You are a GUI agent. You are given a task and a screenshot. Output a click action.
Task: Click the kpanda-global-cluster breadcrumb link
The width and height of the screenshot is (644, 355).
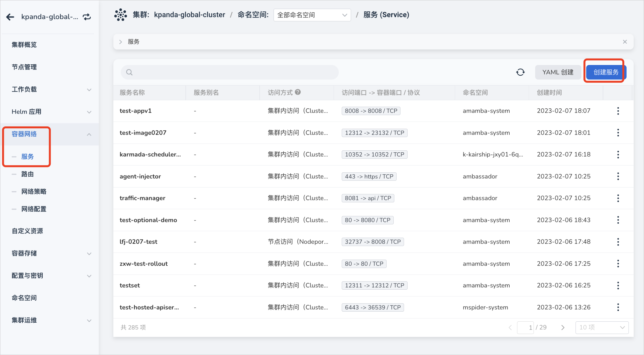(x=190, y=15)
